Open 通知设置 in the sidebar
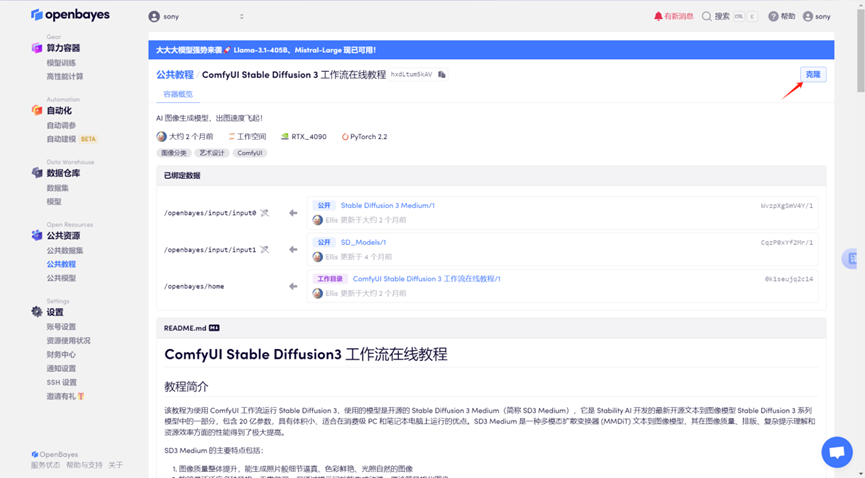 [61, 368]
